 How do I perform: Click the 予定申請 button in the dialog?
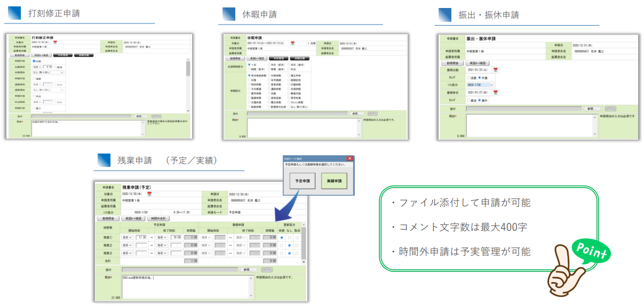[x=303, y=181]
